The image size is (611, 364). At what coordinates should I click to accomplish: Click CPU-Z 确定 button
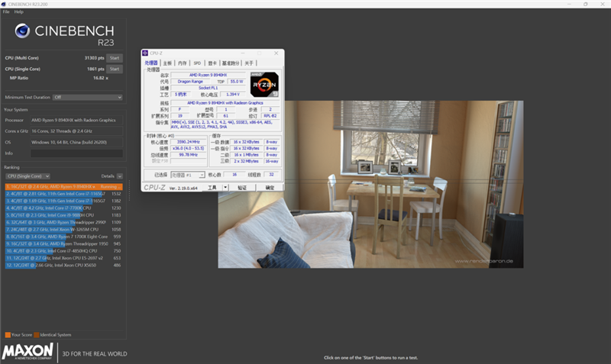coord(270,188)
